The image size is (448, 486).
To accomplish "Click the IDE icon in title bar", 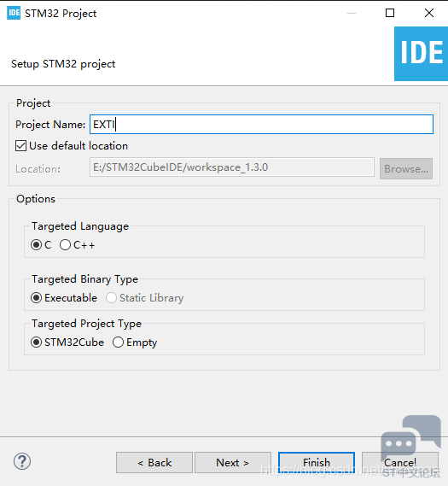I will pos(14,13).
